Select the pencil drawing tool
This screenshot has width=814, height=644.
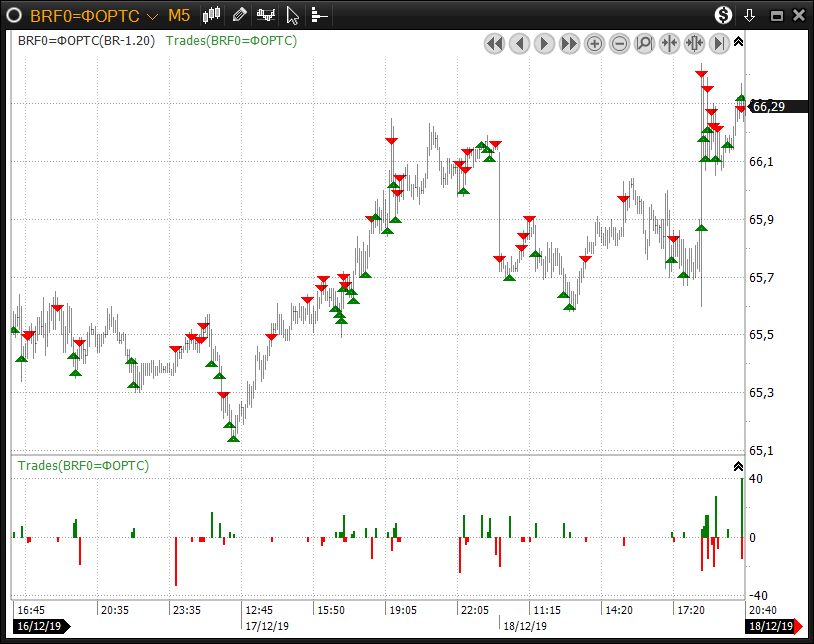click(x=239, y=15)
